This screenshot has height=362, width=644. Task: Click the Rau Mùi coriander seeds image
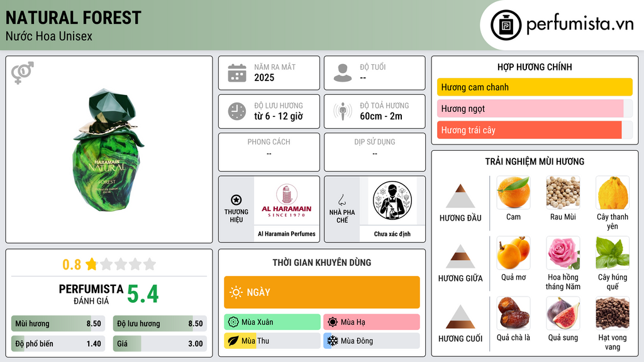(563, 192)
